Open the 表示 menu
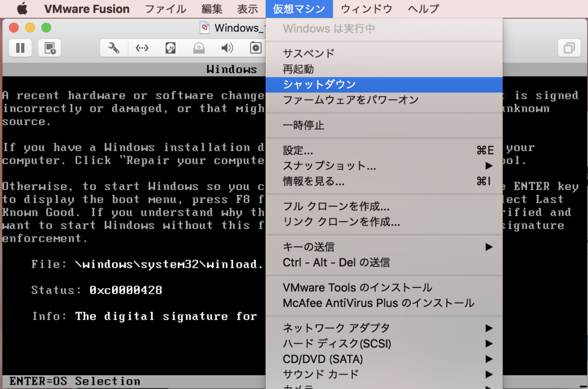 click(x=247, y=9)
